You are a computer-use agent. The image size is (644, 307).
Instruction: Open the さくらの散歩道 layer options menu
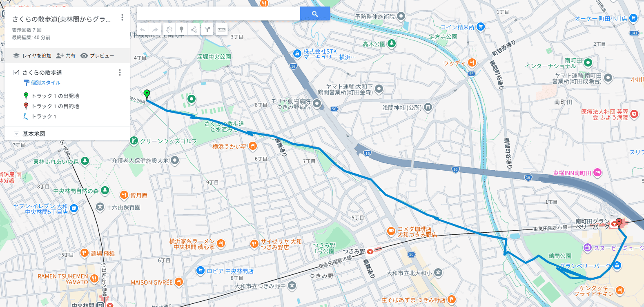tap(120, 72)
